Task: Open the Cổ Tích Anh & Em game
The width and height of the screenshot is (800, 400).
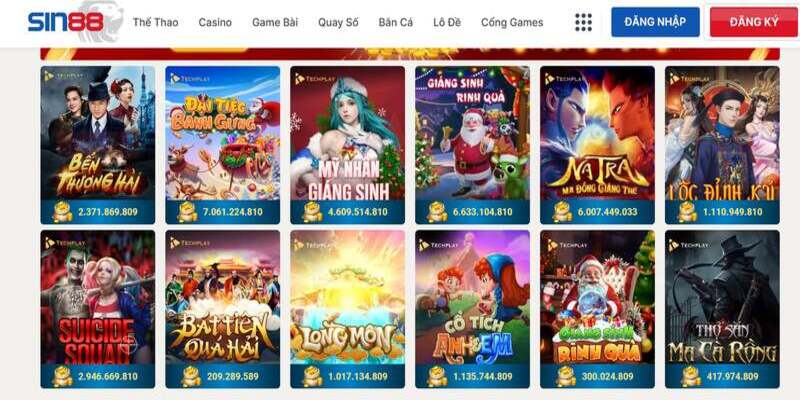Action: click(x=472, y=309)
